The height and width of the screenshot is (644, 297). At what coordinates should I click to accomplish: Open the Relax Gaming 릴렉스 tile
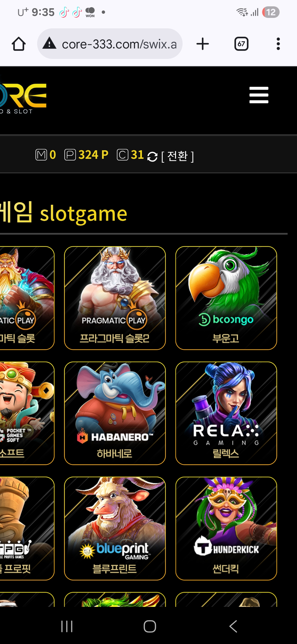point(226,413)
